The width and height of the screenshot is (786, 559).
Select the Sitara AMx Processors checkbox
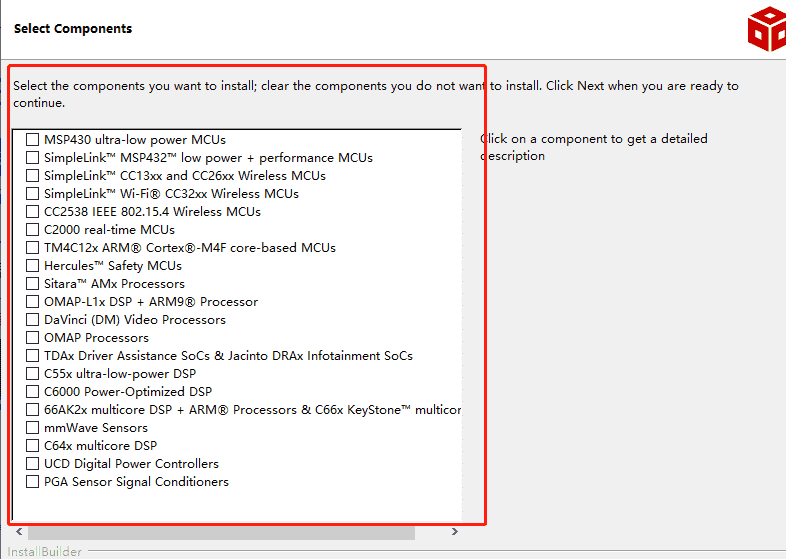(x=33, y=284)
